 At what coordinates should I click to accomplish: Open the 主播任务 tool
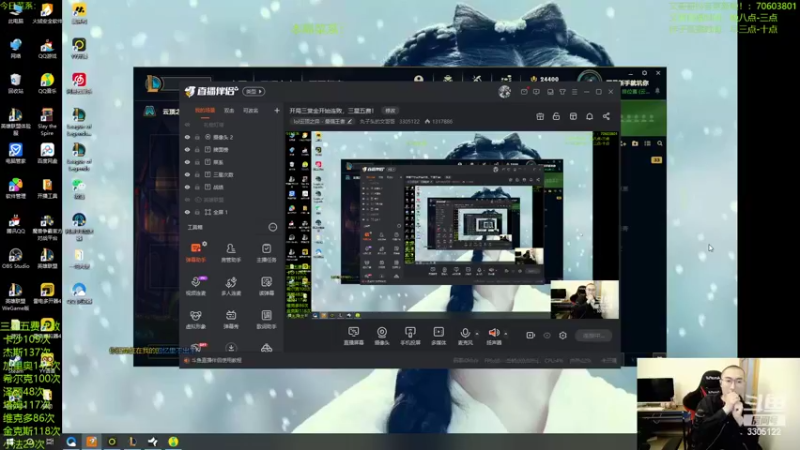click(266, 253)
